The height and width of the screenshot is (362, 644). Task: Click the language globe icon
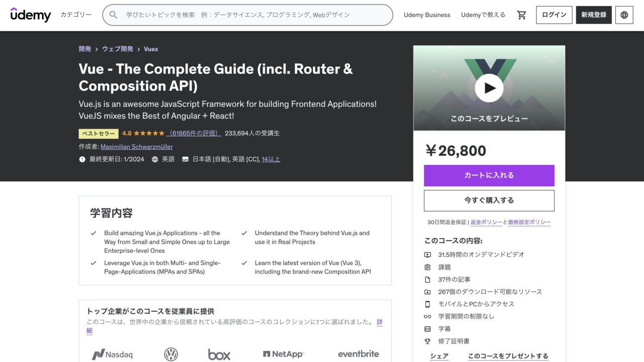click(624, 15)
